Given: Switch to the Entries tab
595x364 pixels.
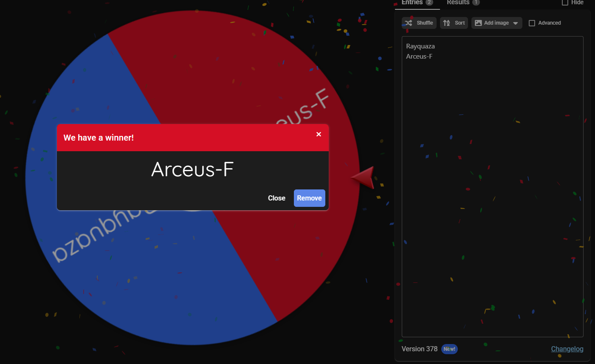Looking at the screenshot, I should pos(417,3).
